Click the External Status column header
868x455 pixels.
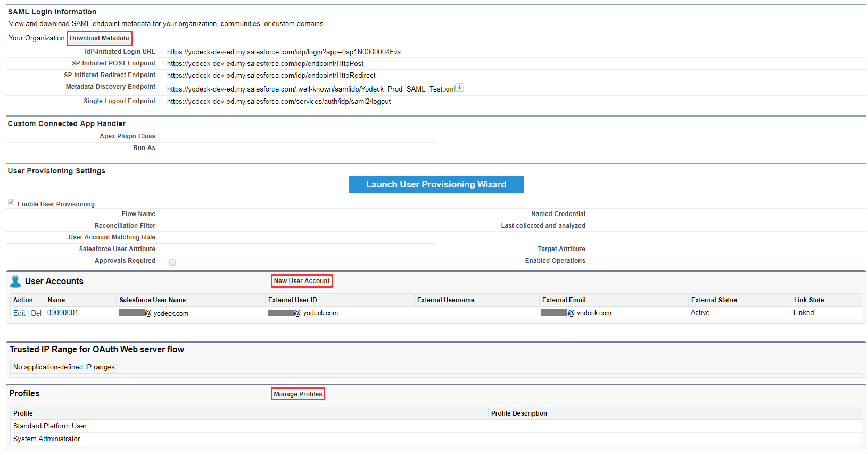(714, 300)
